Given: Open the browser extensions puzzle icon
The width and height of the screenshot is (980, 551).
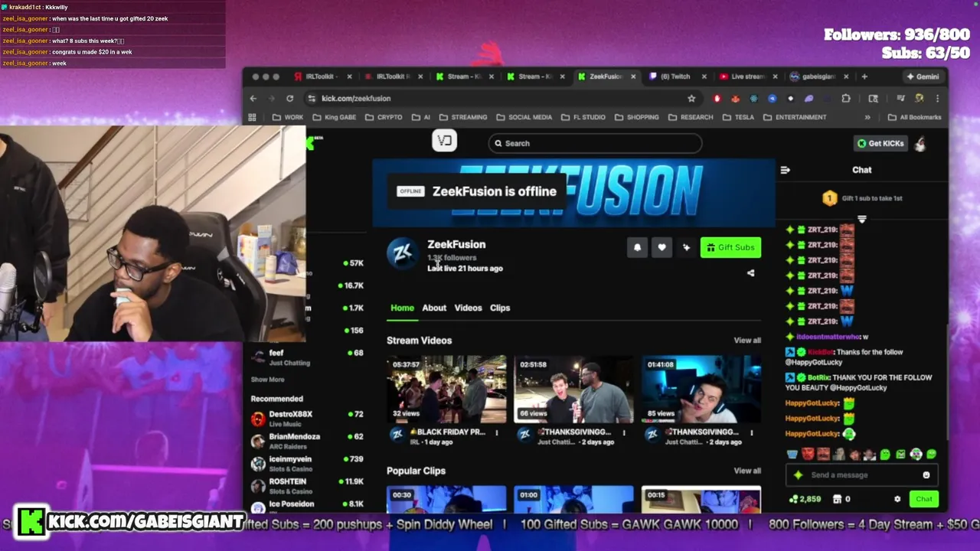Looking at the screenshot, I should [846, 98].
